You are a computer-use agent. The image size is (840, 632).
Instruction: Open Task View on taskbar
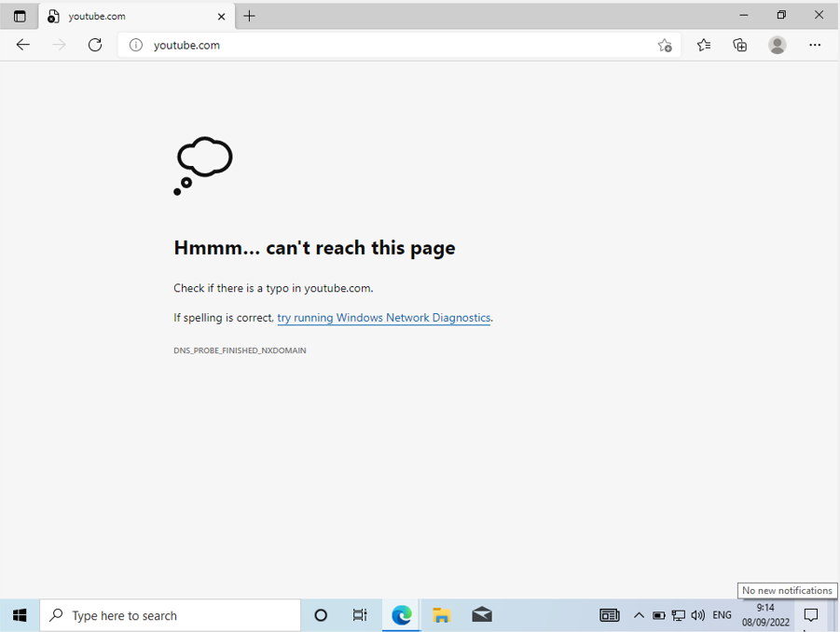point(360,615)
